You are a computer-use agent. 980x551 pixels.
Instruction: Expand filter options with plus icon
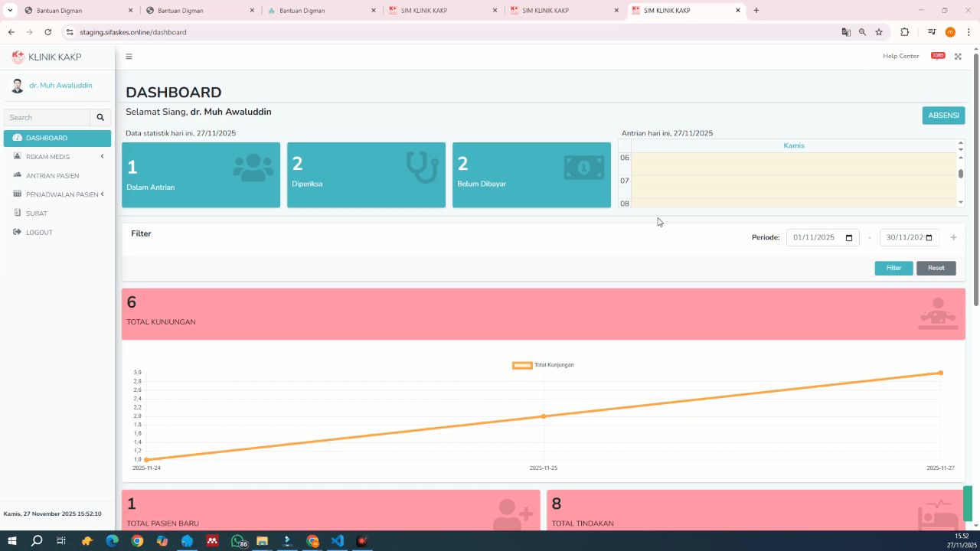point(953,237)
